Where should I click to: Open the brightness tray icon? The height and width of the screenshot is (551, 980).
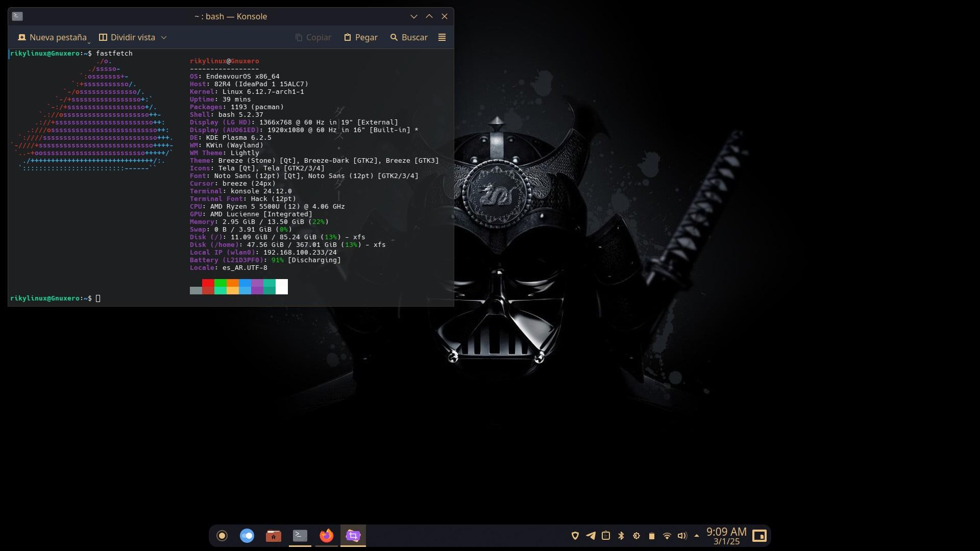(x=636, y=536)
